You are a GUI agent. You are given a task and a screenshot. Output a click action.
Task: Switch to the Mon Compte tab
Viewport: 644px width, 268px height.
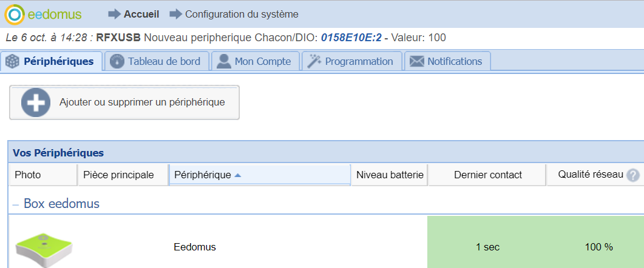pos(256,62)
